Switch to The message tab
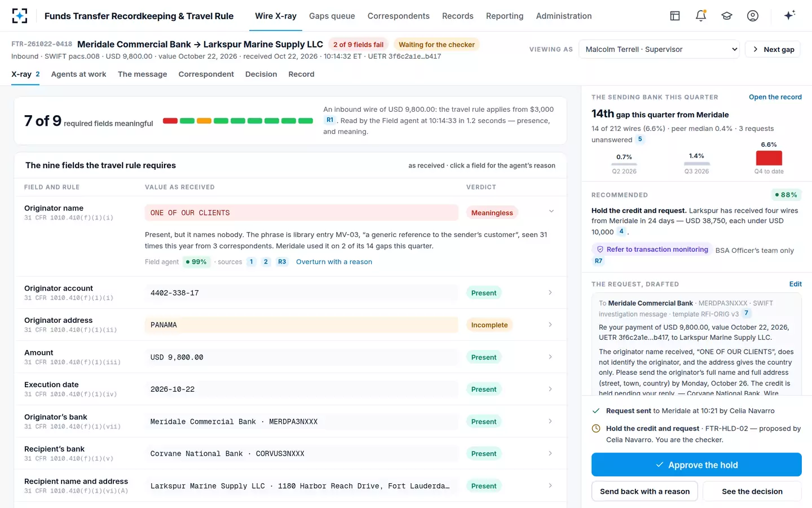812x508 pixels. point(142,74)
